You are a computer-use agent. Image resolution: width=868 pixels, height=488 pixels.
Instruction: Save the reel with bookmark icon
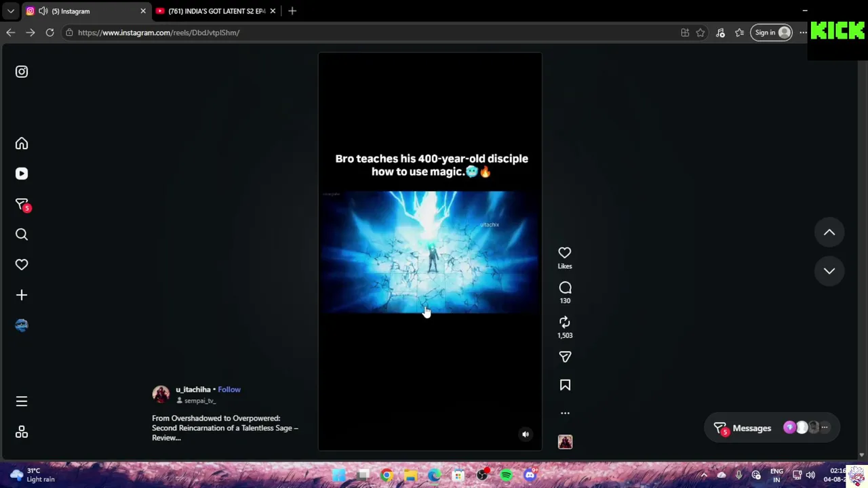pyautogui.click(x=565, y=385)
